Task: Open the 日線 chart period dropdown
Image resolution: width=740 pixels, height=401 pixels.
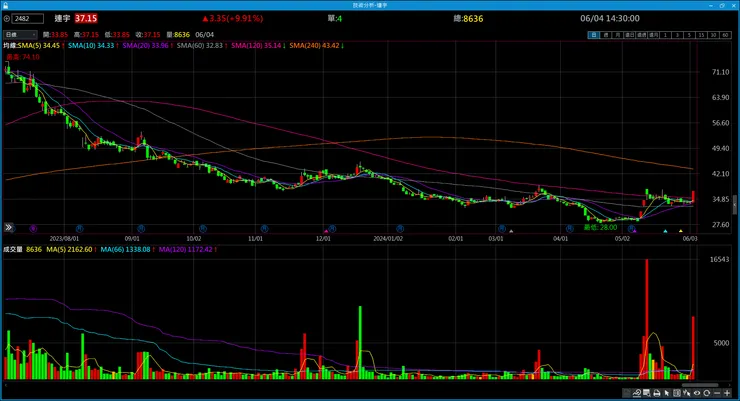Action: pos(20,35)
